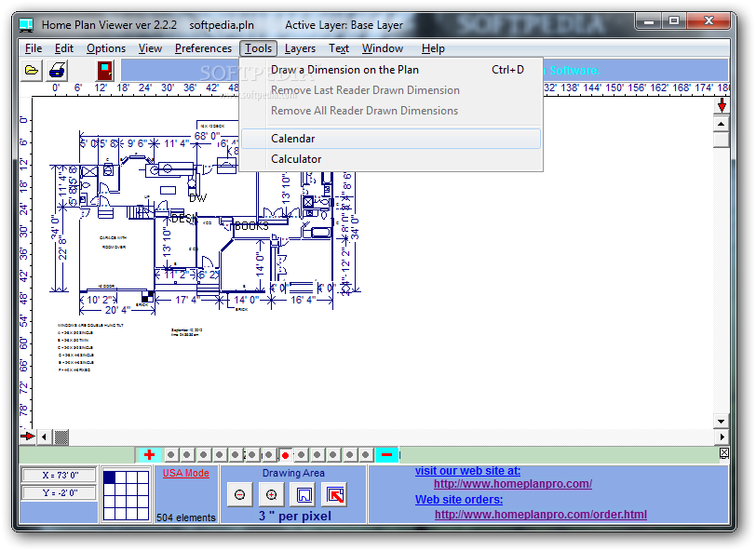Click the horizontal scrollbar left arrow
The width and height of the screenshot is (756, 551).
point(45,437)
